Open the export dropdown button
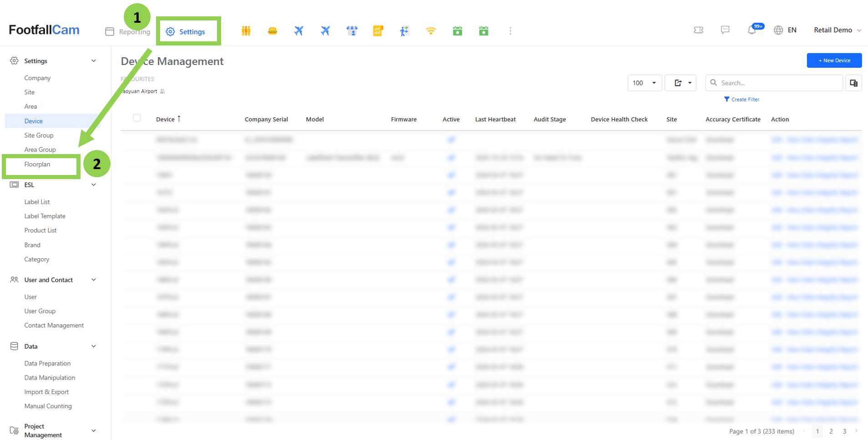Viewport: 868px width, 440px height. [x=680, y=83]
